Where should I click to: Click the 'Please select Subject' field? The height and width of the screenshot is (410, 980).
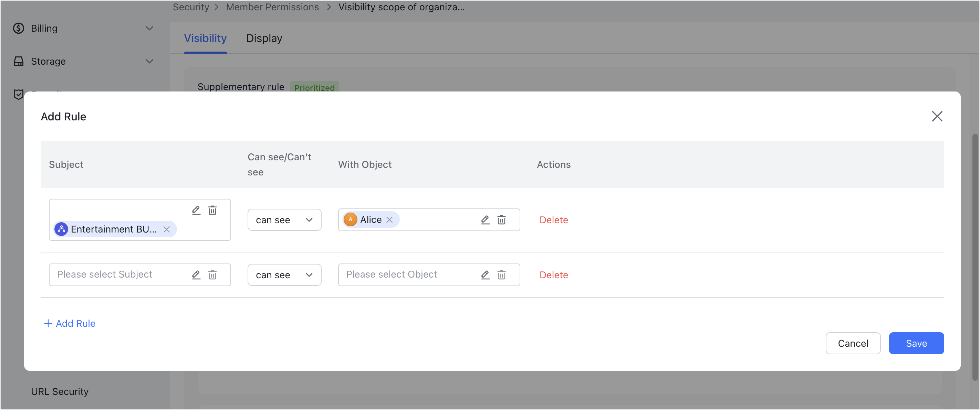click(139, 275)
